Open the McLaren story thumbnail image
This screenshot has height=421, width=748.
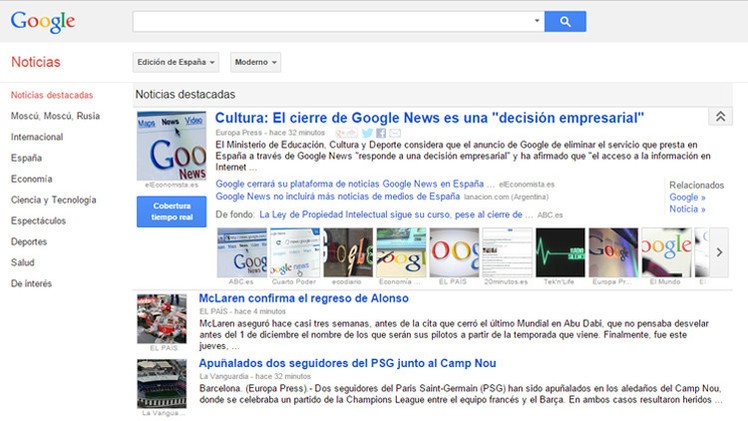tap(162, 319)
